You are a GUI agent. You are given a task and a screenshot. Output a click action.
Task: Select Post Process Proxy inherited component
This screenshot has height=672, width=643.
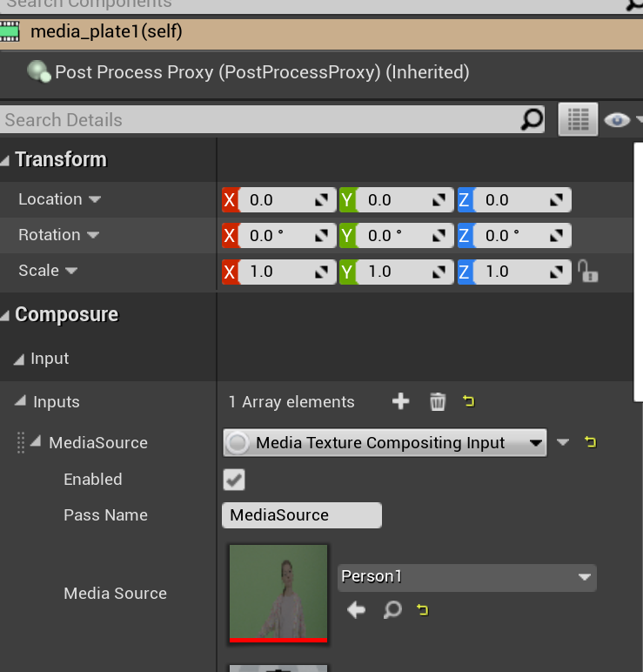(x=261, y=72)
